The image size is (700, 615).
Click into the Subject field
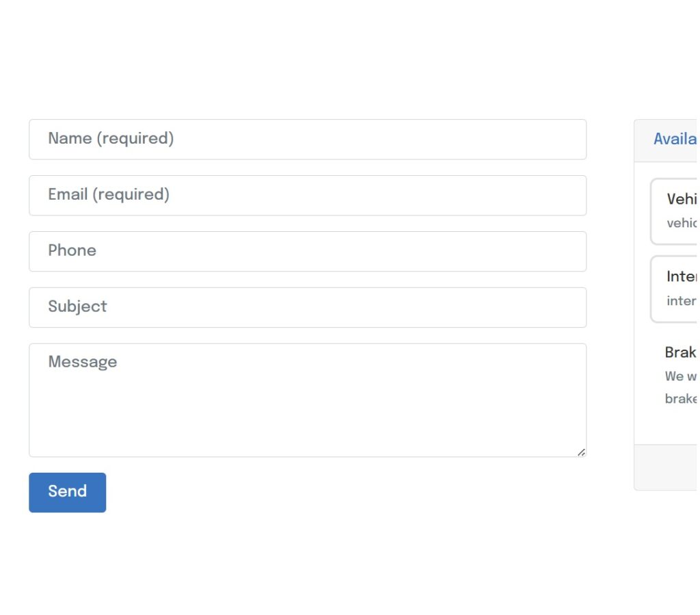pos(308,308)
